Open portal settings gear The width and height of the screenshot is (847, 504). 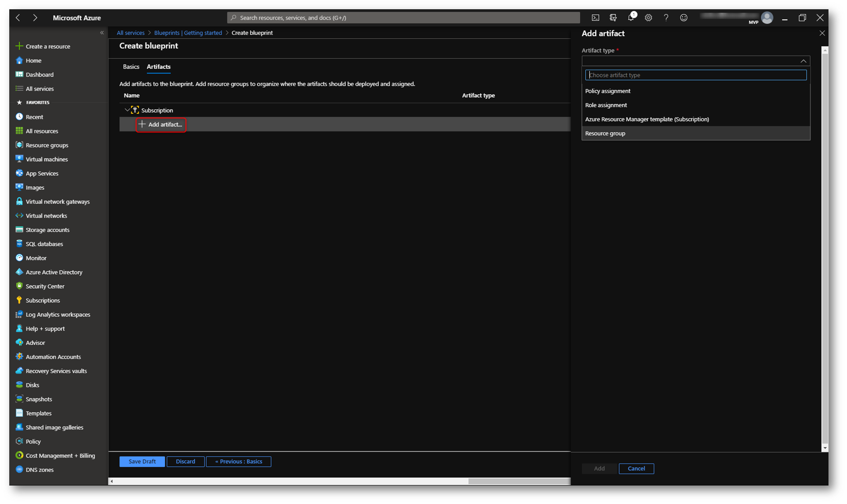pos(648,18)
